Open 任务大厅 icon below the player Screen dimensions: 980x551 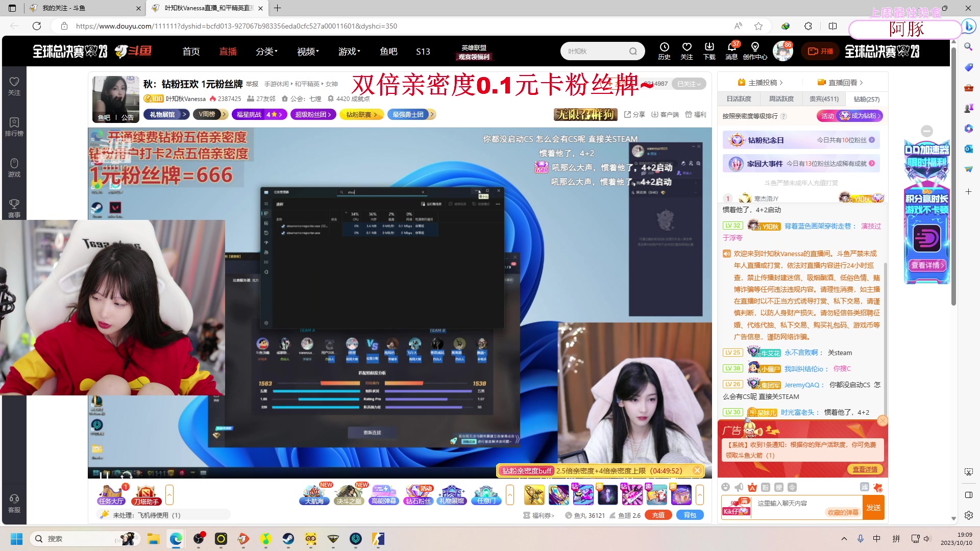click(x=111, y=495)
